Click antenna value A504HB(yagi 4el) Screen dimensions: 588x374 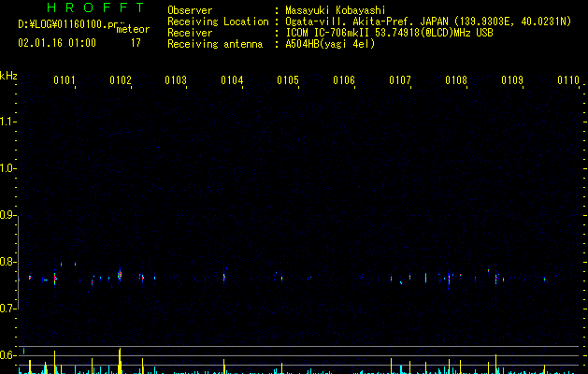(330, 44)
